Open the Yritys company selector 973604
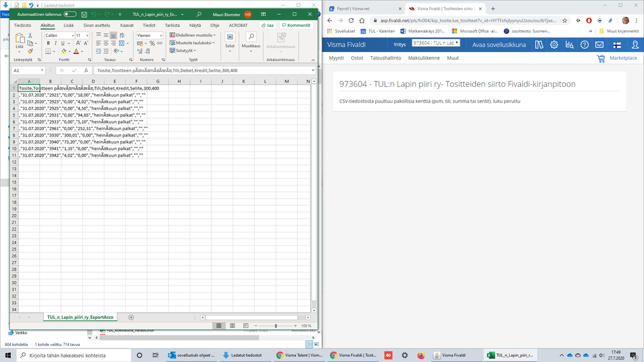The image size is (644, 362). (x=436, y=43)
